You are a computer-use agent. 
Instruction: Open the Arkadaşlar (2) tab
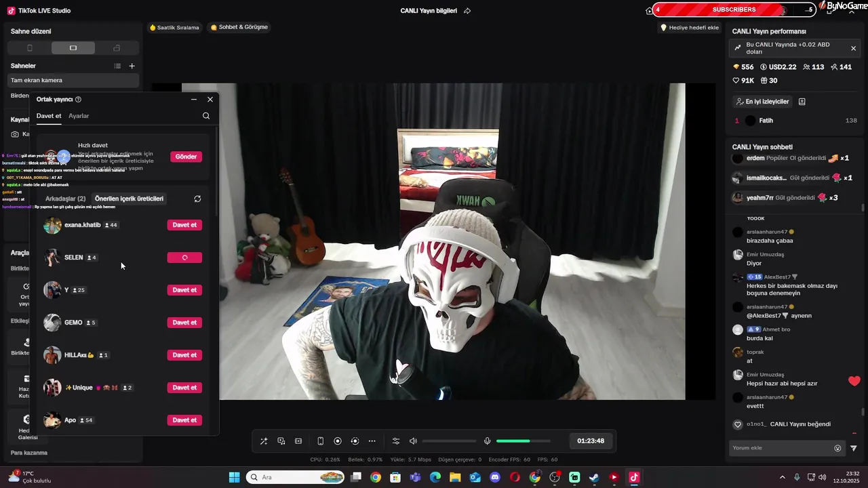pos(65,199)
